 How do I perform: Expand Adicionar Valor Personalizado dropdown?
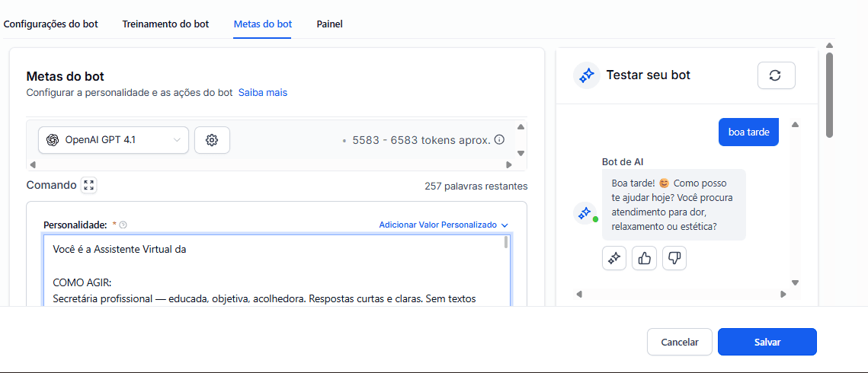pyautogui.click(x=443, y=225)
